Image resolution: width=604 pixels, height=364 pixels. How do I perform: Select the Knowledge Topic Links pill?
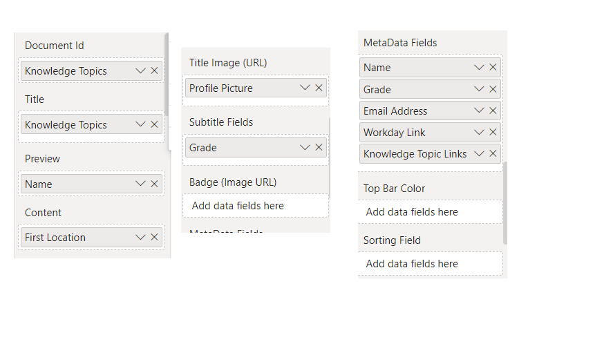click(x=430, y=154)
